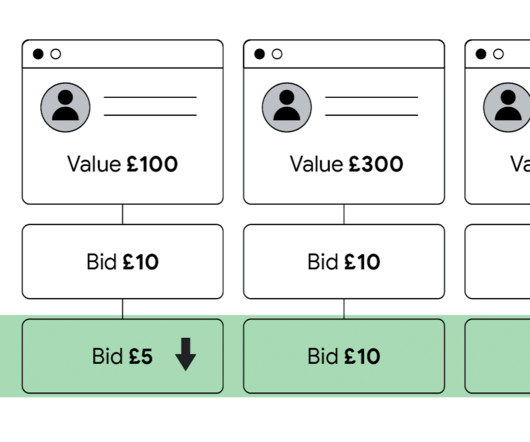This screenshot has height=442, width=530.
Task: Click the filled black dot in second window
Action: (x=260, y=54)
